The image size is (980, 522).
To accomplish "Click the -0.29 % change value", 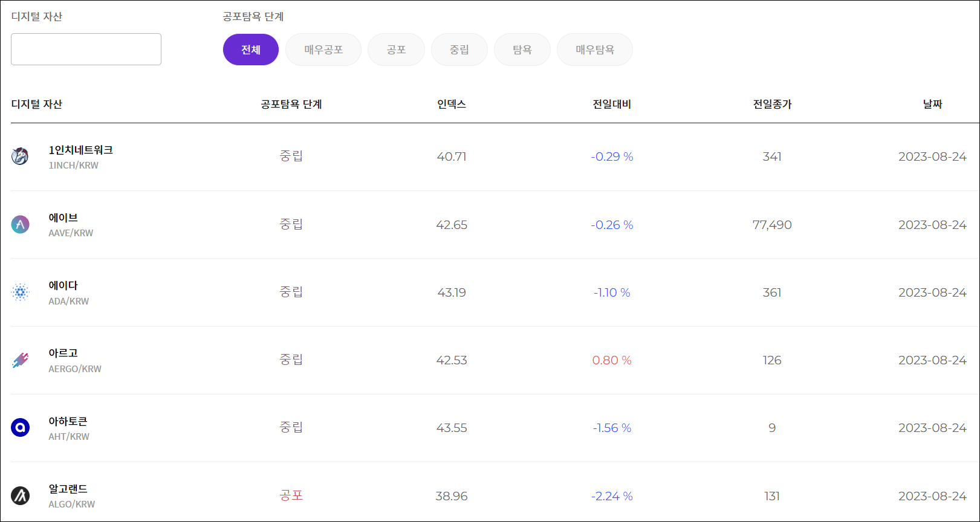I will 612,156.
